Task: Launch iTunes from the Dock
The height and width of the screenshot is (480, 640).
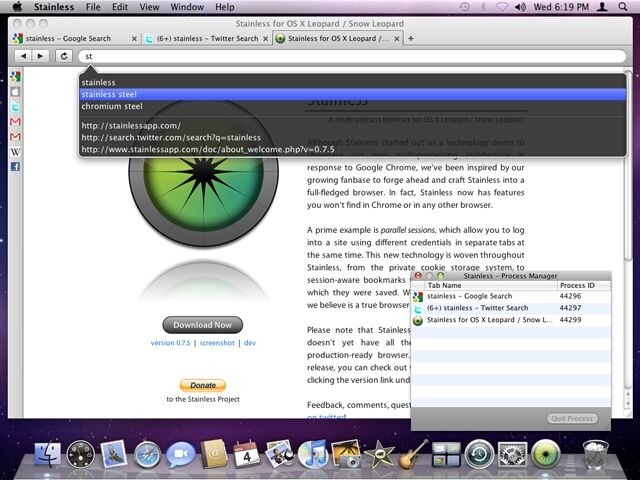Action: pyautogui.click(x=312, y=454)
